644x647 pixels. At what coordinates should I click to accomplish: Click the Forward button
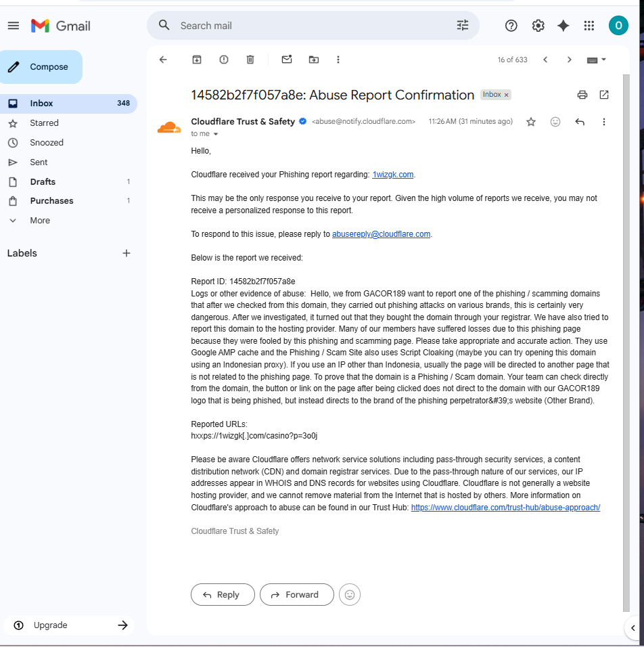tap(296, 595)
